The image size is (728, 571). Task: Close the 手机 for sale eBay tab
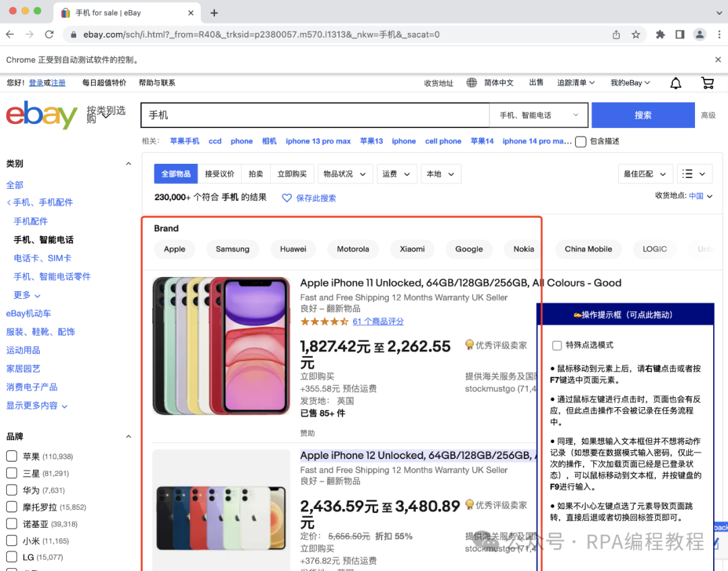[x=191, y=13]
